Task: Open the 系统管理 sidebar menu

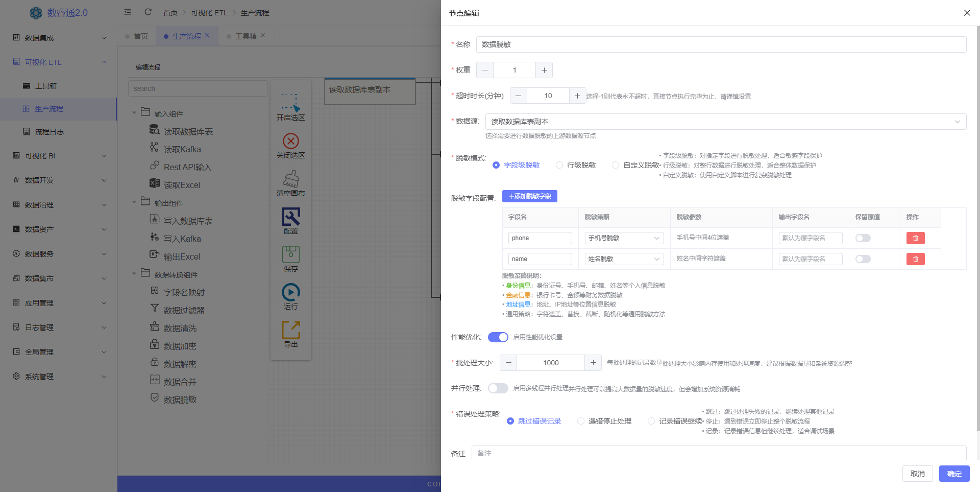Action: click(x=59, y=377)
